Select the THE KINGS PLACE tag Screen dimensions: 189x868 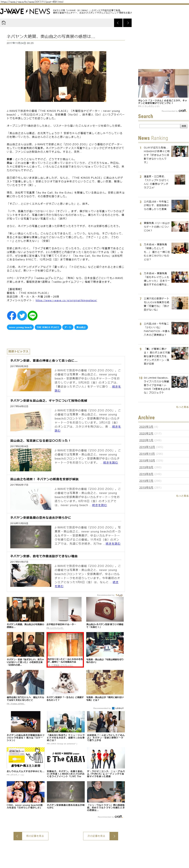click(48, 327)
